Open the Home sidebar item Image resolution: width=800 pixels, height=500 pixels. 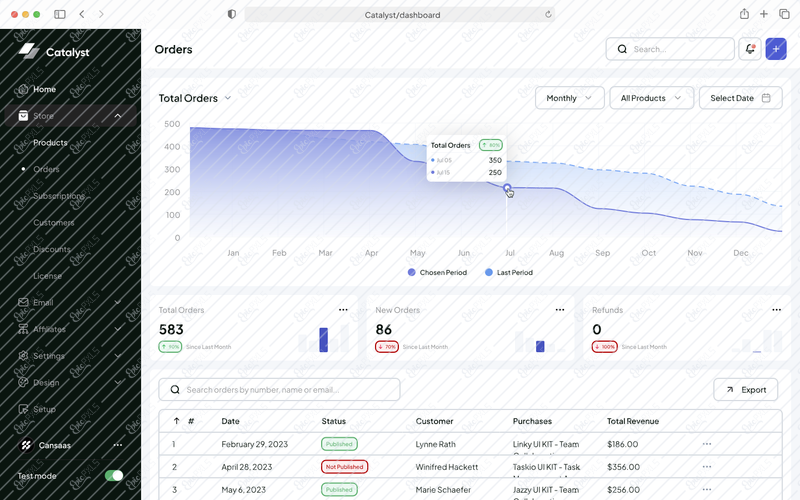44,89
